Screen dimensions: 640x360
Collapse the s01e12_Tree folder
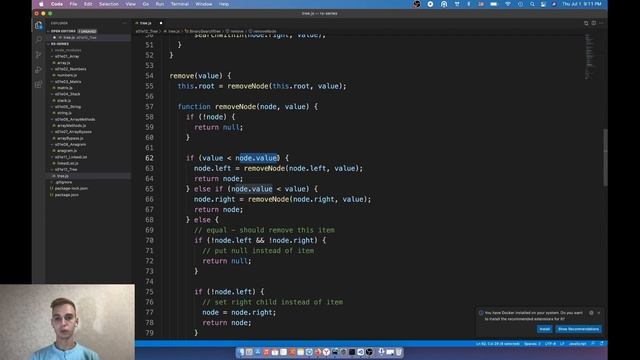tap(66, 169)
